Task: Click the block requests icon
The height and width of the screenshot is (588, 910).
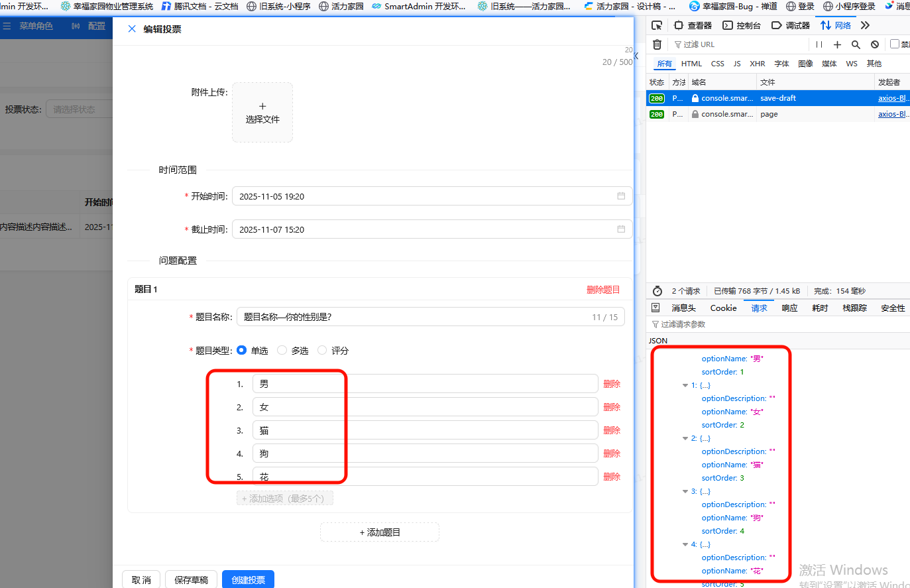Action: pos(874,44)
